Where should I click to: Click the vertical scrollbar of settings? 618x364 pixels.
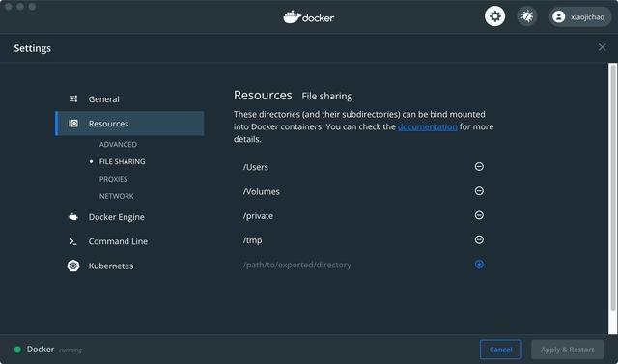click(x=612, y=187)
